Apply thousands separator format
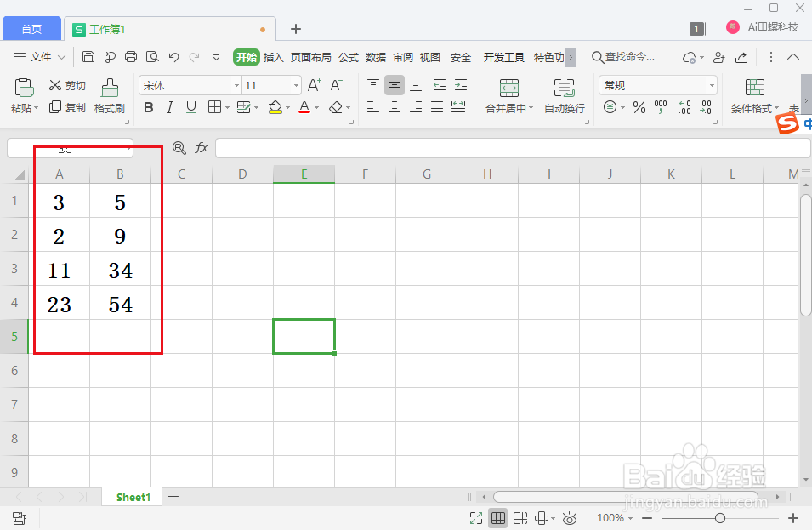 (661, 107)
